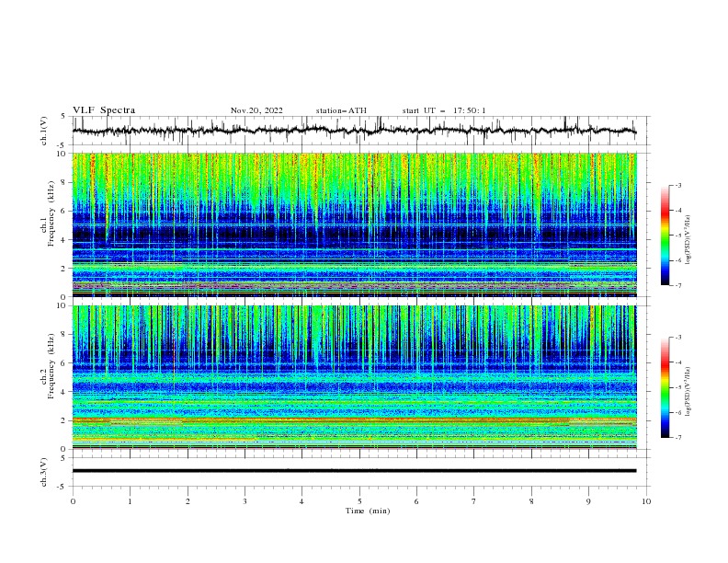728x563 pixels.
Task: Click the ch.2 spectrogram color scale bar
Action: coord(665,387)
